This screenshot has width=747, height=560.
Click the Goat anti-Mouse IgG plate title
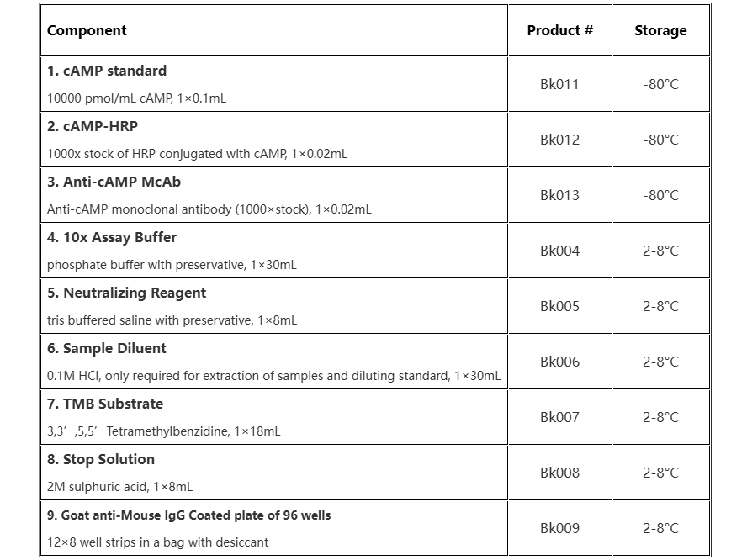point(189,515)
